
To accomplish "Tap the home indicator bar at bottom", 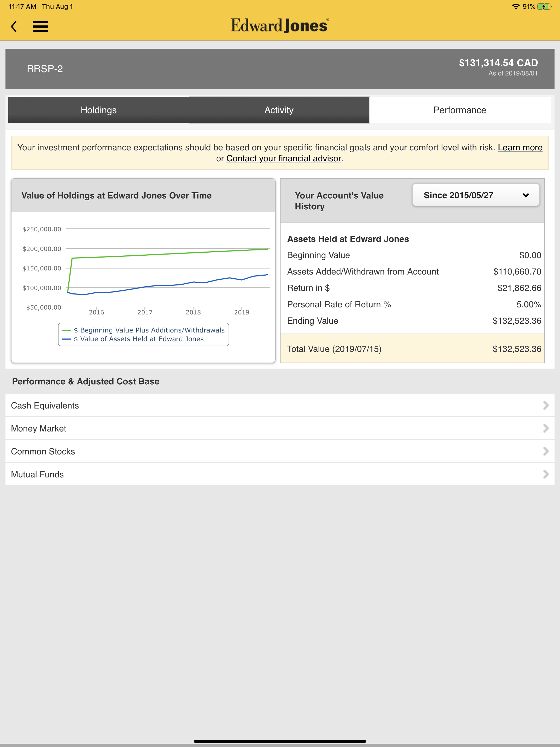I will [x=280, y=741].
